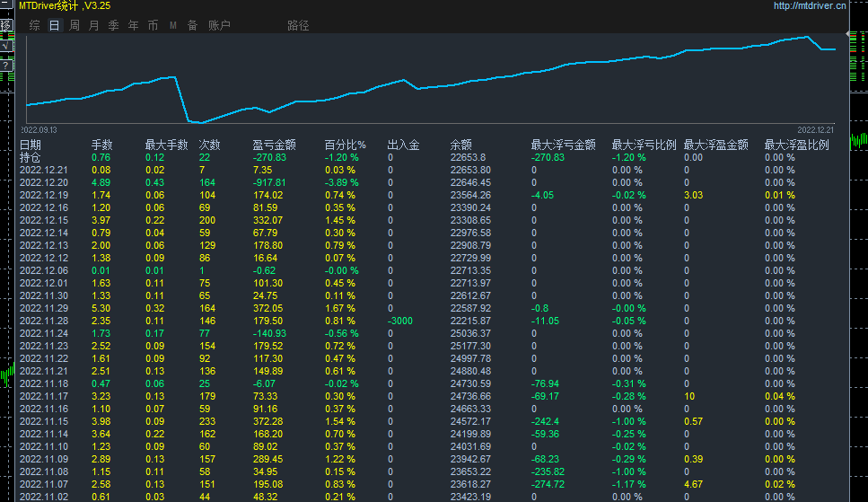Click the -235.82 floating loss value
The image size is (868, 502).
pos(548,472)
